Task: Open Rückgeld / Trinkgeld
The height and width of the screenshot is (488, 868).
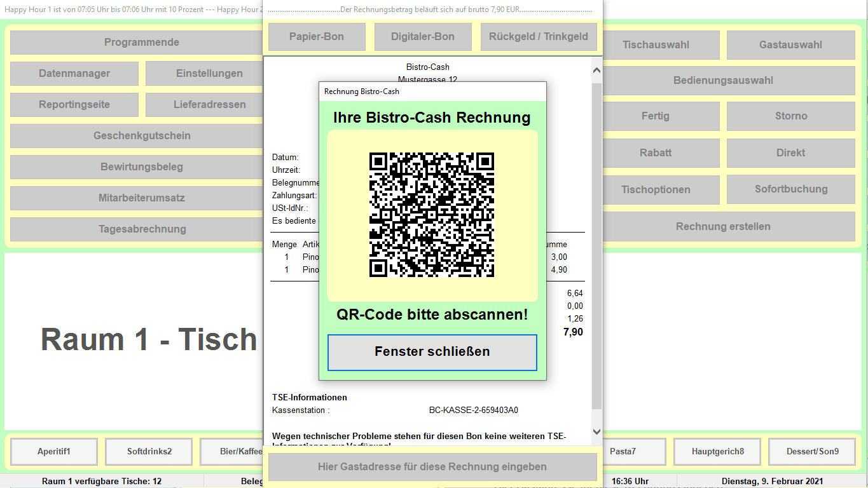Action: point(539,37)
